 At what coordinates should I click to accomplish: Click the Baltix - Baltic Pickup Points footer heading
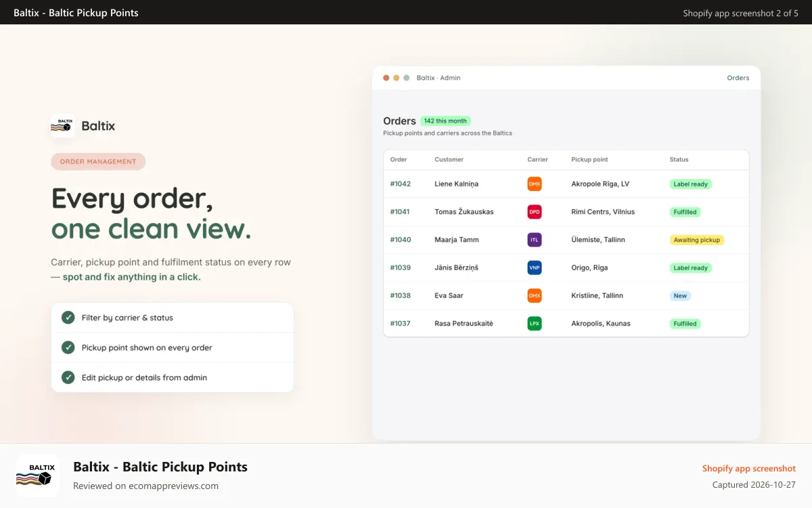pyautogui.click(x=160, y=467)
